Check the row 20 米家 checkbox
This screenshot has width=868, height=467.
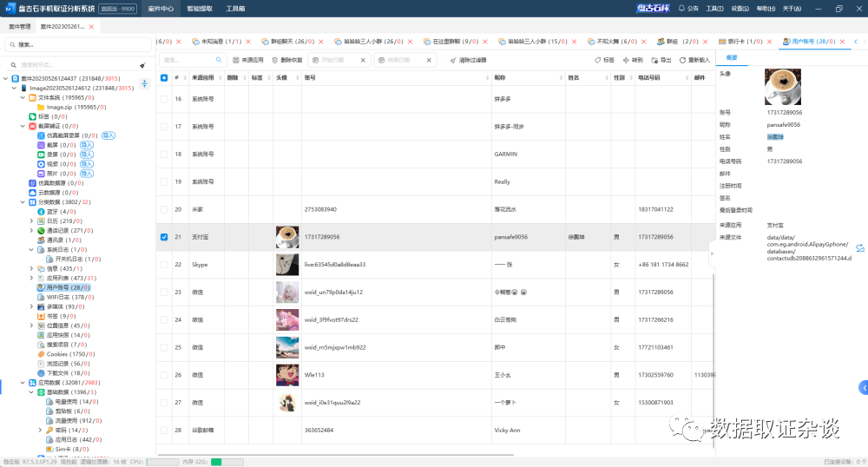164,210
